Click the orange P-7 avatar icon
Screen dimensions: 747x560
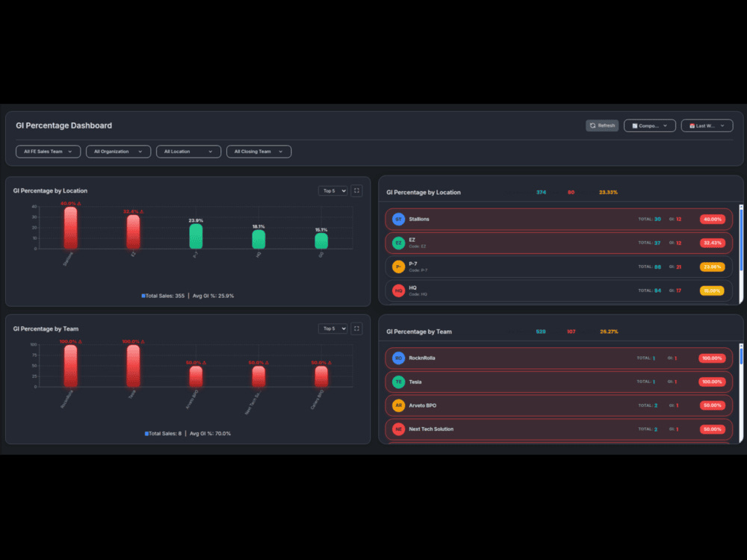(x=398, y=267)
